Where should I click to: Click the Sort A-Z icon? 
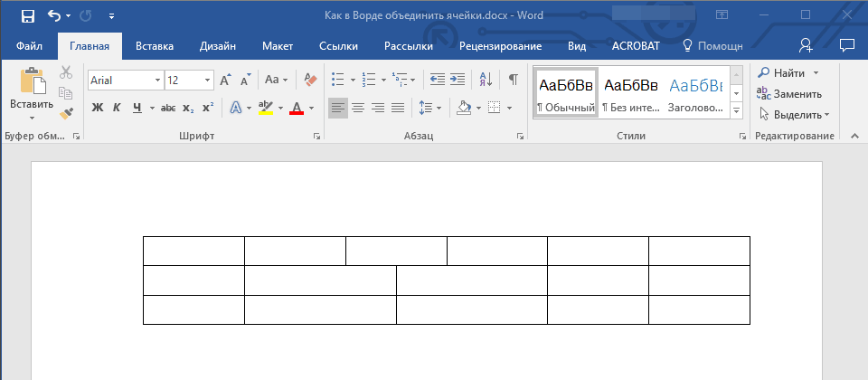485,80
